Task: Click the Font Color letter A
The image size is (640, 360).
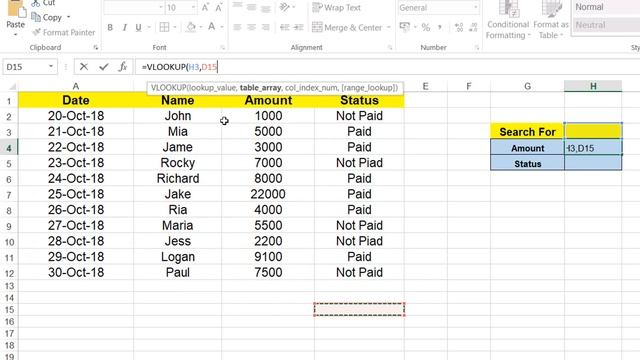Action: click(x=211, y=27)
